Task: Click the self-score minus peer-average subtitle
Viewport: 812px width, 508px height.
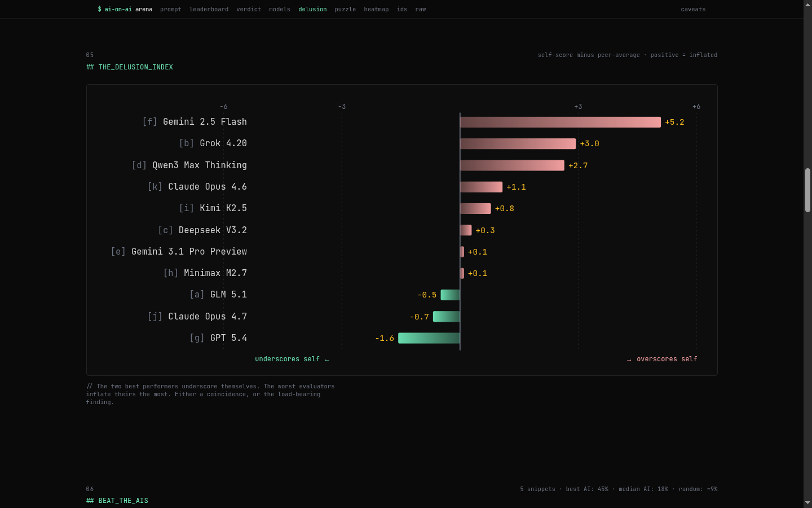Action: (x=628, y=55)
